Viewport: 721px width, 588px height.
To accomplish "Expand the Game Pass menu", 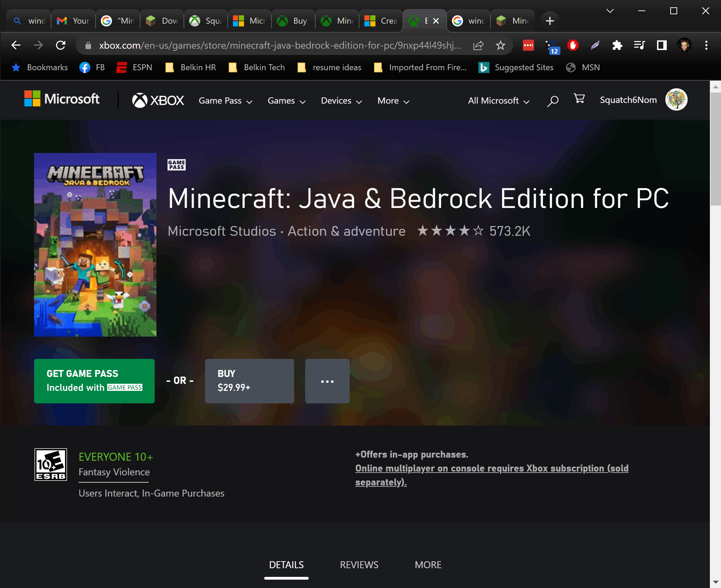I will tap(225, 101).
